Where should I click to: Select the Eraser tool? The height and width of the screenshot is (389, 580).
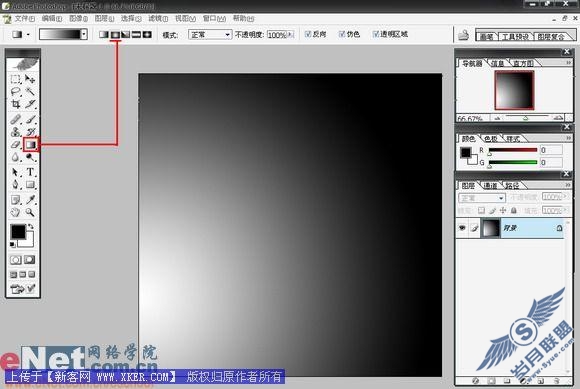click(15, 145)
